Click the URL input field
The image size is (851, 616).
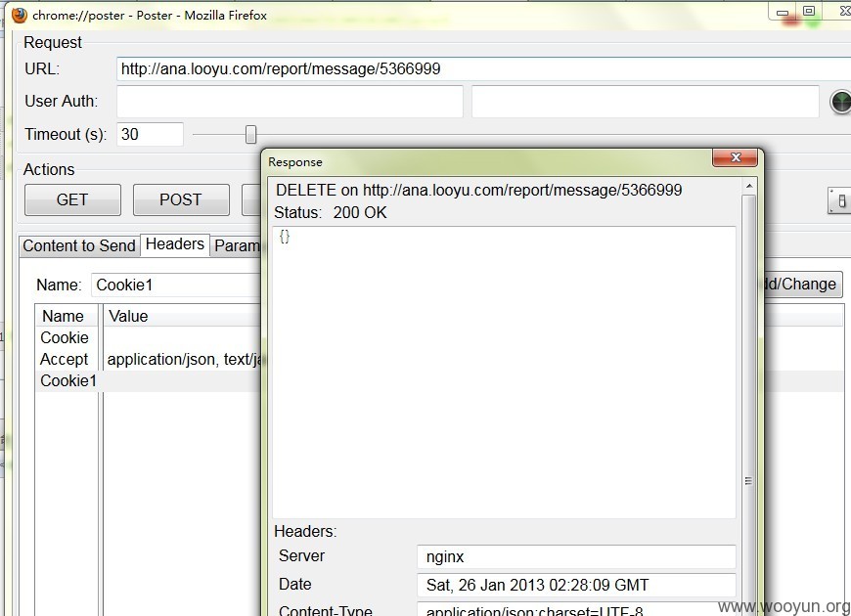pyautogui.click(x=483, y=69)
